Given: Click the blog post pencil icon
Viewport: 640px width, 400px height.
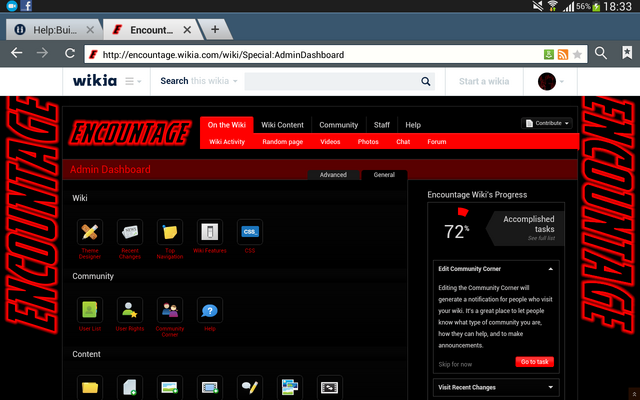Looking at the screenshot, I should click(x=250, y=387).
